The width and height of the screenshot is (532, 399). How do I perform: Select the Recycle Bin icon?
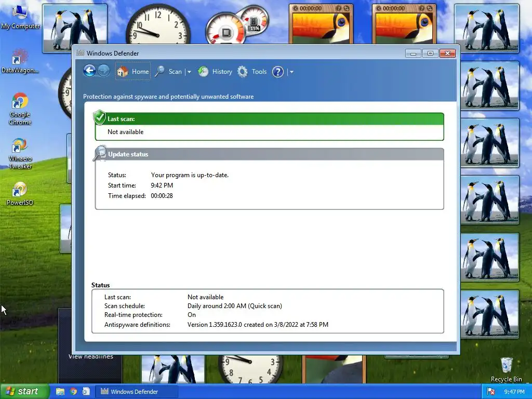[507, 369]
